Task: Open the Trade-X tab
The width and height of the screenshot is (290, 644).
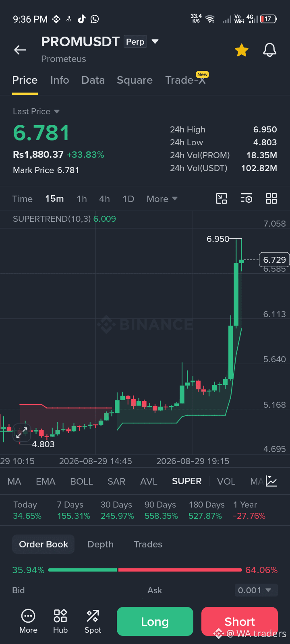Action: tap(185, 80)
